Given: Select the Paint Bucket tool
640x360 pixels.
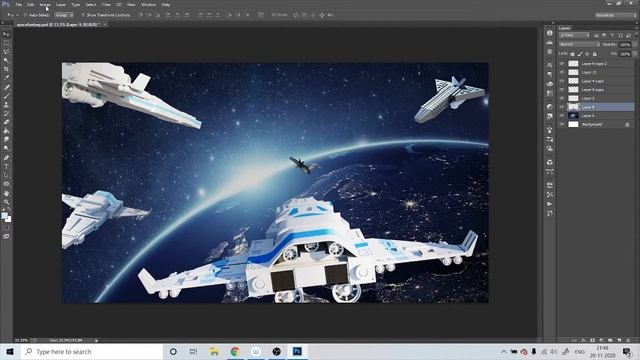Looking at the screenshot, I should tap(6, 131).
